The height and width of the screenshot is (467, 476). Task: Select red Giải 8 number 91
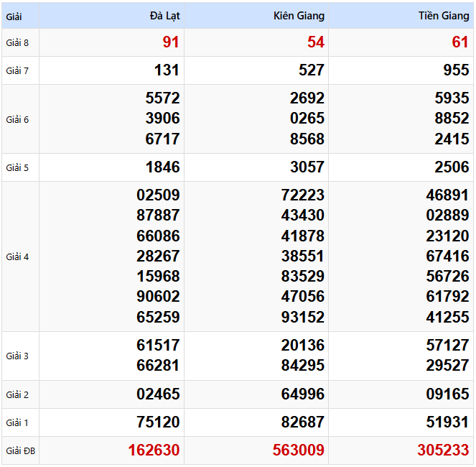tap(171, 42)
